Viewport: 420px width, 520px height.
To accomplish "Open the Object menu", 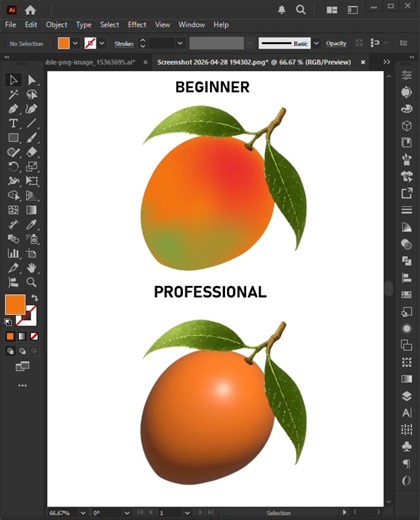I will pos(56,25).
